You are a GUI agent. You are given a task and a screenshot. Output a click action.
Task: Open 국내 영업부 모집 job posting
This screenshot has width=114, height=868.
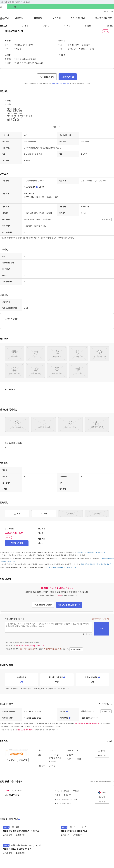12,795
